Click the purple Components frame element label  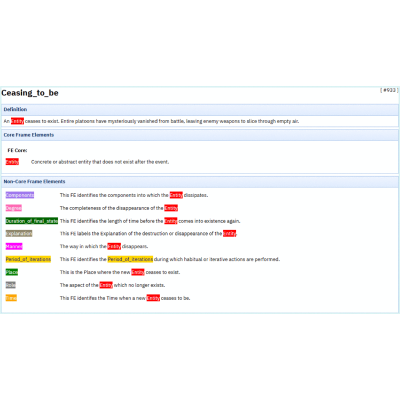click(20, 195)
